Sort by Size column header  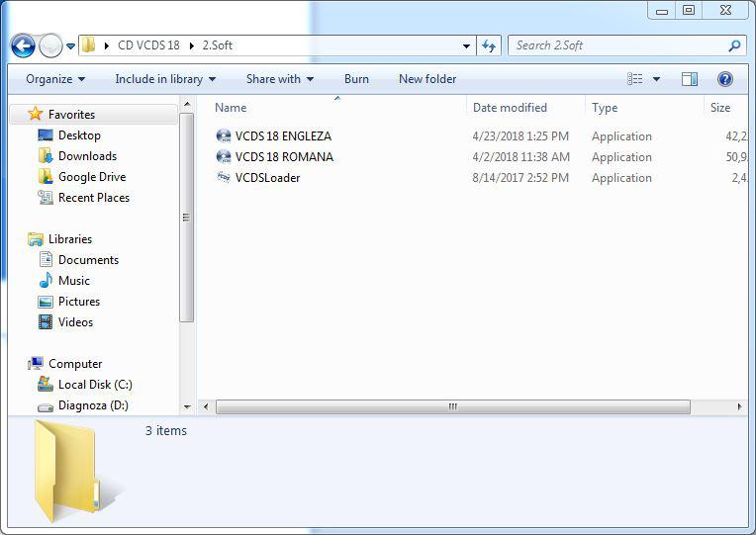click(720, 108)
